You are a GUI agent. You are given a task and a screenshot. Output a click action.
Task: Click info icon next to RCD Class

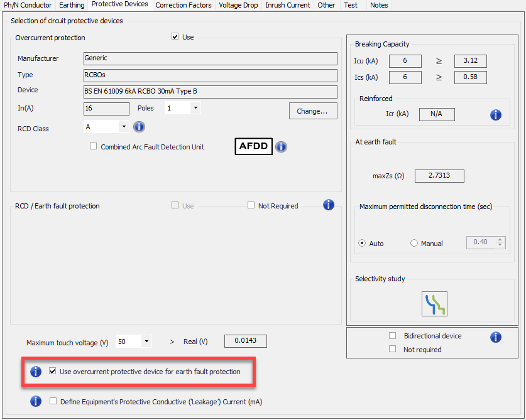pyautogui.click(x=139, y=127)
